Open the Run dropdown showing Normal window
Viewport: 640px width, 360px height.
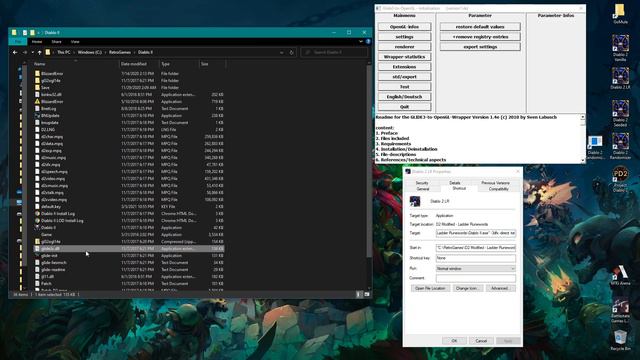[x=476, y=269]
